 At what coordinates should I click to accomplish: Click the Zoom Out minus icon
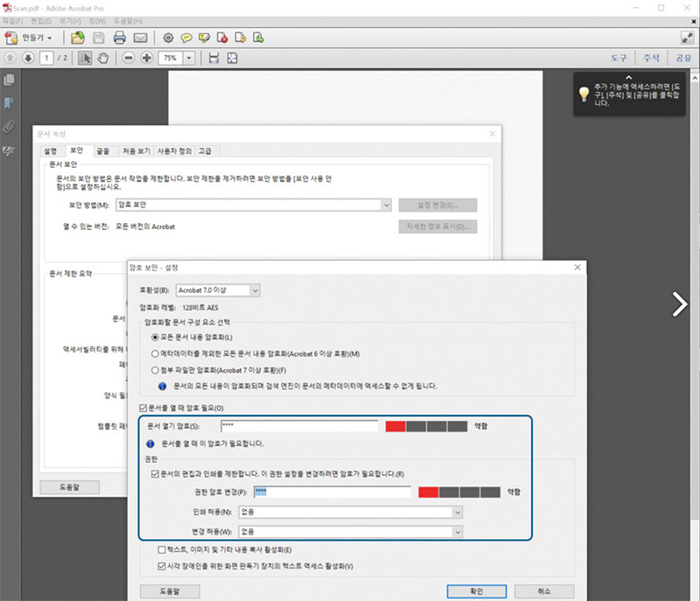128,58
